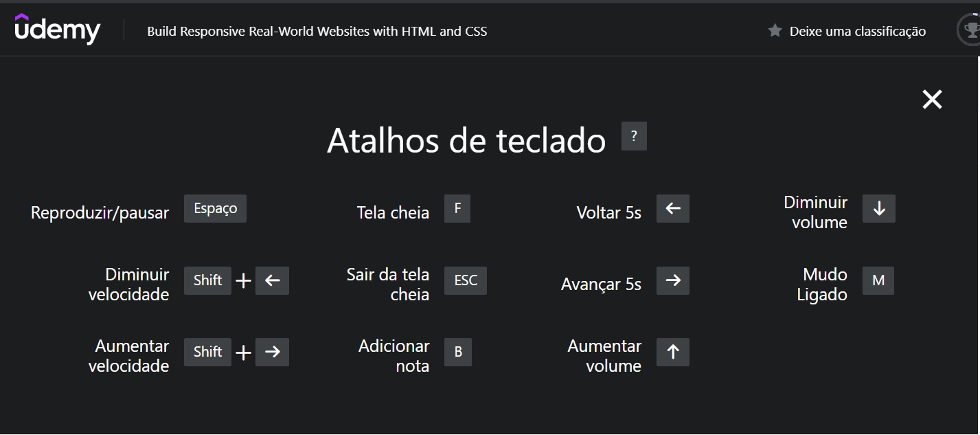The height and width of the screenshot is (435, 980).
Task: Click the down arrow badge for Diminuir volume
Action: coord(878,208)
